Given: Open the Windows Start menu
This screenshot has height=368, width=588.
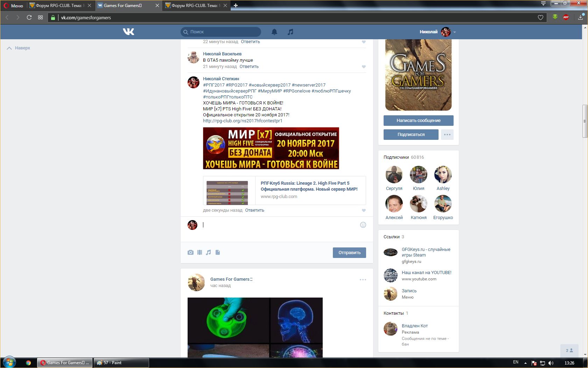Looking at the screenshot, I should (x=9, y=363).
